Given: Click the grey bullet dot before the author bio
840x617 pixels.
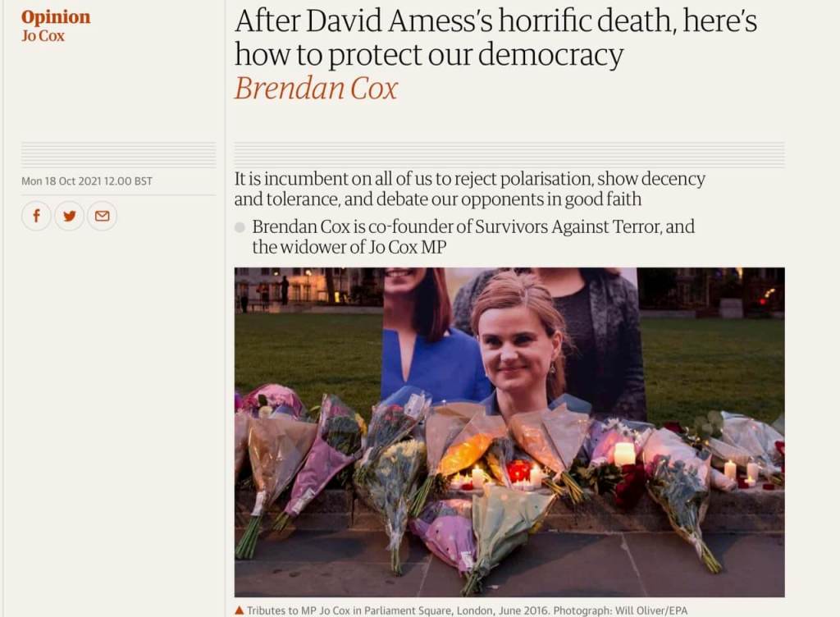Looking at the screenshot, I should [x=240, y=227].
